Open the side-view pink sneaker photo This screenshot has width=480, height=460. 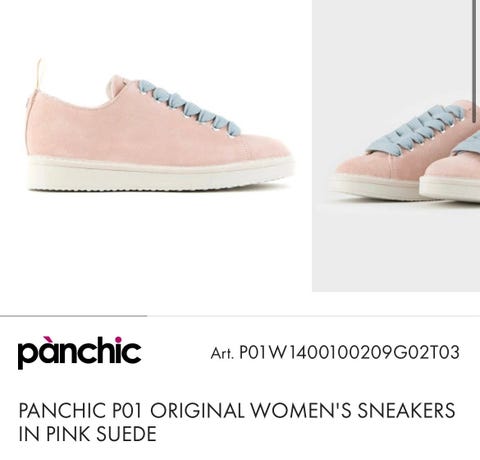[x=156, y=146]
